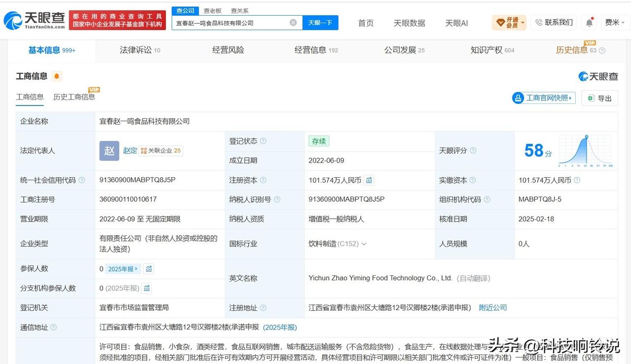Click the help icon beside 通信地址
Viewport: 631px width, 364px height.
54,328
